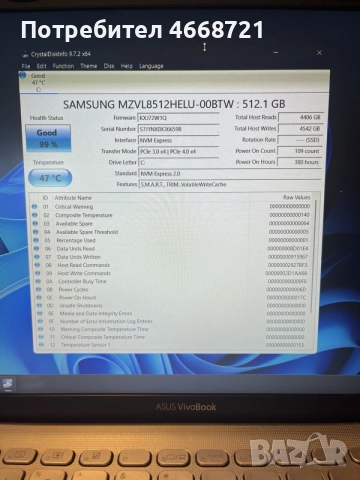
Task: Close the CrystalDiskInfo window
Action: click(319, 53)
